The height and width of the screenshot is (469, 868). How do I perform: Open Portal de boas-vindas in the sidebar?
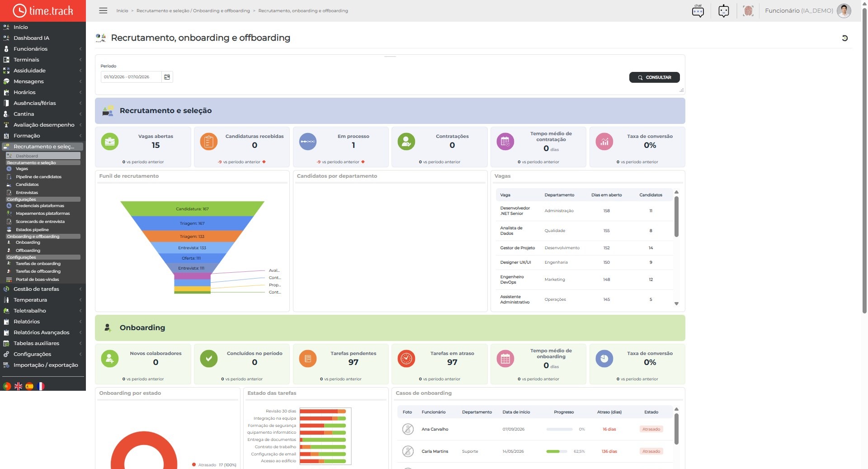[x=37, y=280]
